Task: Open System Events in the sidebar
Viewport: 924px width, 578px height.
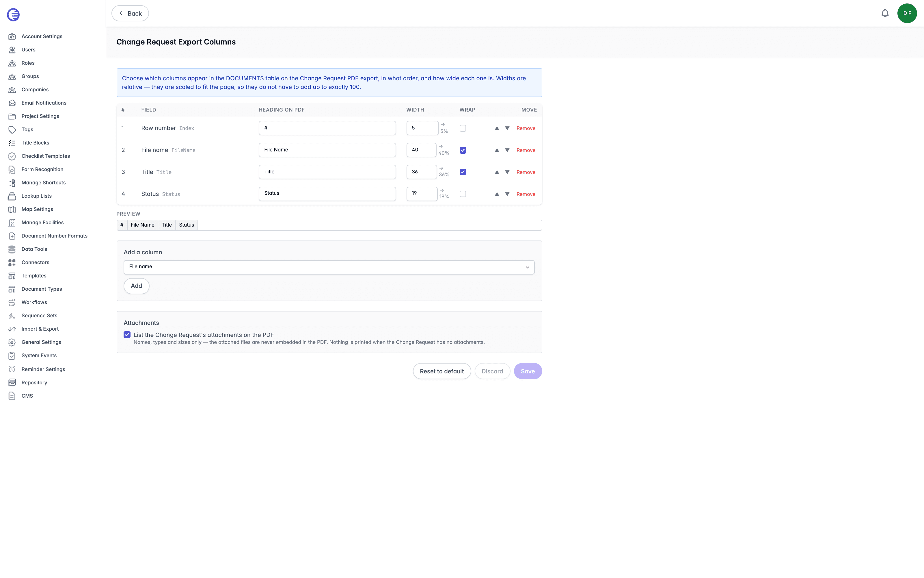Action: click(x=39, y=355)
